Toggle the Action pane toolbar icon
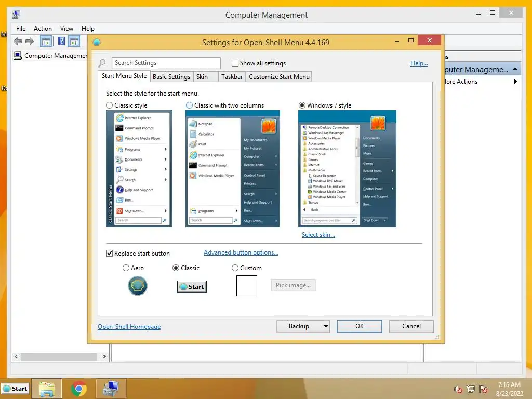 point(74,42)
